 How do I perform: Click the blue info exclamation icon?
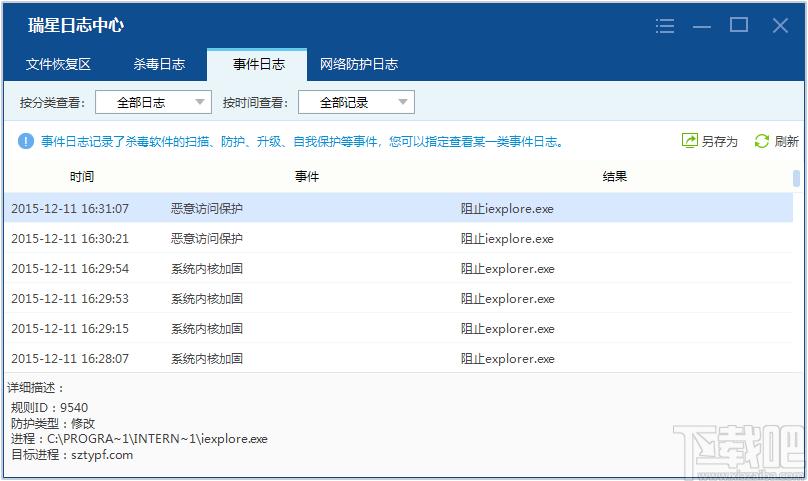pyautogui.click(x=25, y=141)
